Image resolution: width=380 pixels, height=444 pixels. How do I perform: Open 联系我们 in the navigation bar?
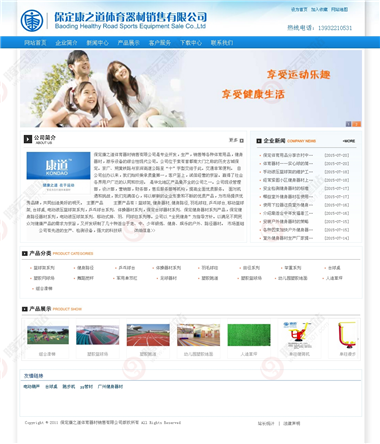222,43
